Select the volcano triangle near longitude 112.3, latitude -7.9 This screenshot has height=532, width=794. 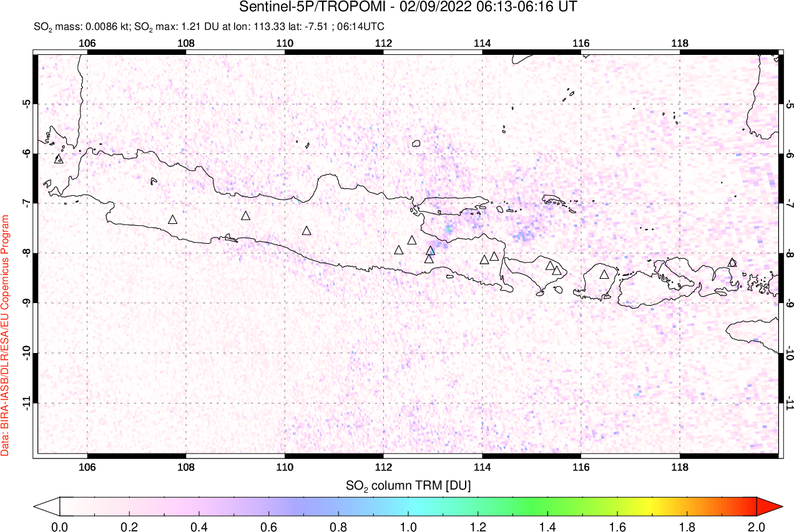click(399, 250)
